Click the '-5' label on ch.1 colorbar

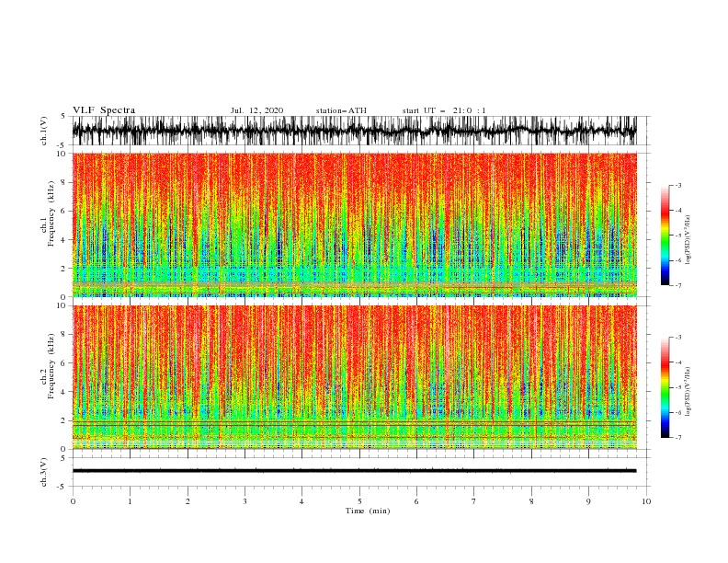[x=678, y=236]
